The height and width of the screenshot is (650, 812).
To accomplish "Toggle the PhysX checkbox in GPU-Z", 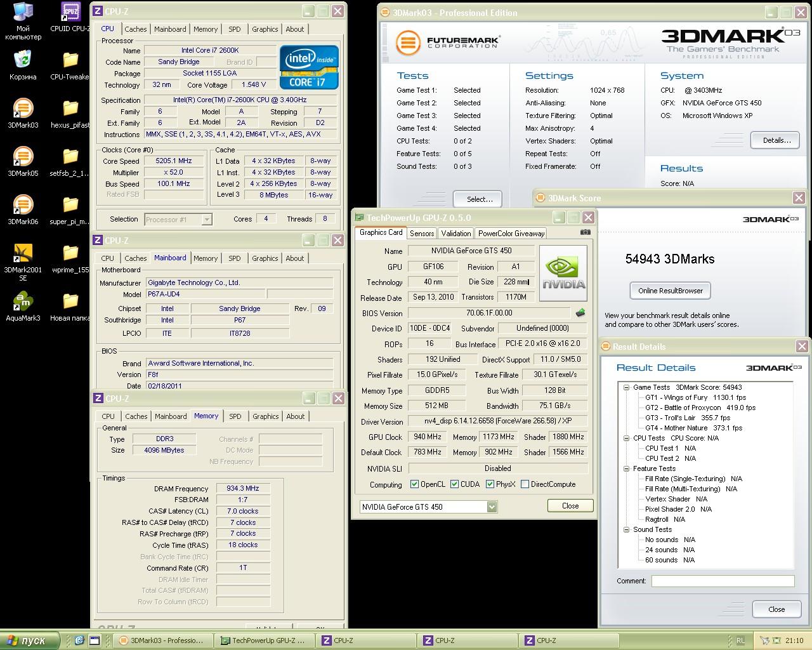I will click(490, 484).
